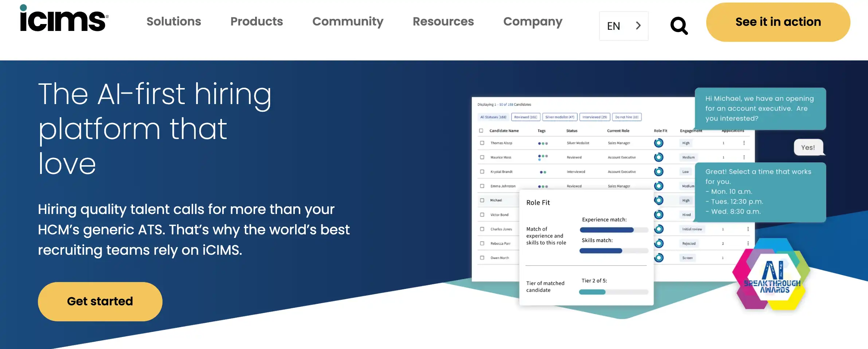This screenshot has height=349, width=868.
Task: Click Role Fit ring for Emma Johnston
Action: pyautogui.click(x=658, y=186)
